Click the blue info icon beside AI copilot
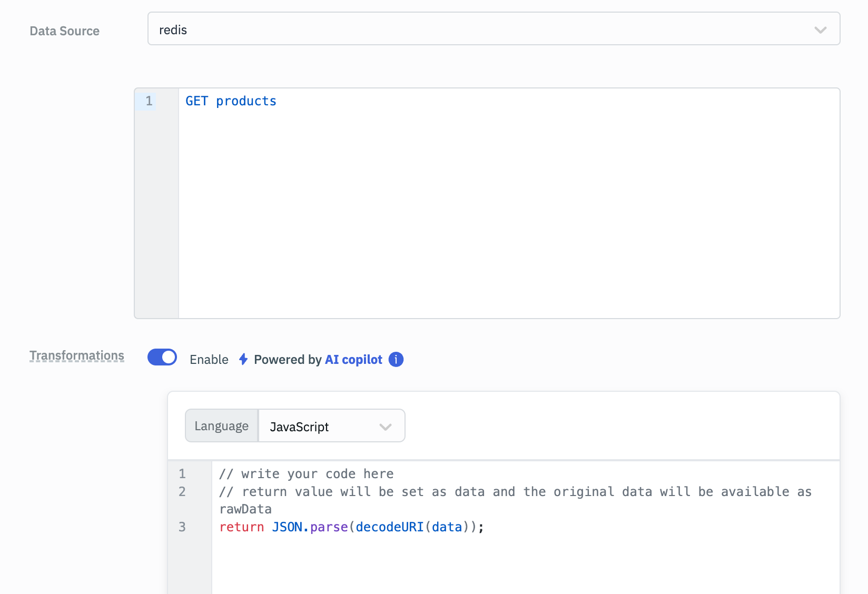The image size is (868, 594). pyautogui.click(x=396, y=359)
